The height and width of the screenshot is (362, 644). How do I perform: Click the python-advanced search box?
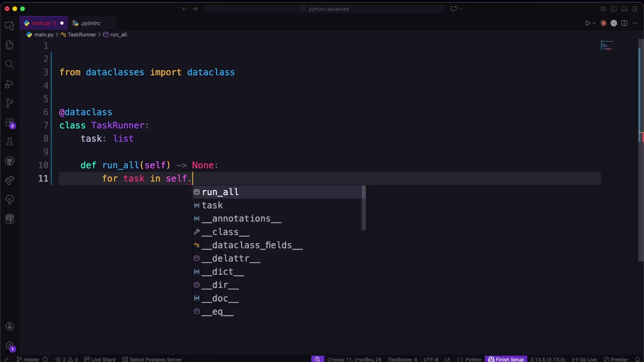click(x=325, y=9)
